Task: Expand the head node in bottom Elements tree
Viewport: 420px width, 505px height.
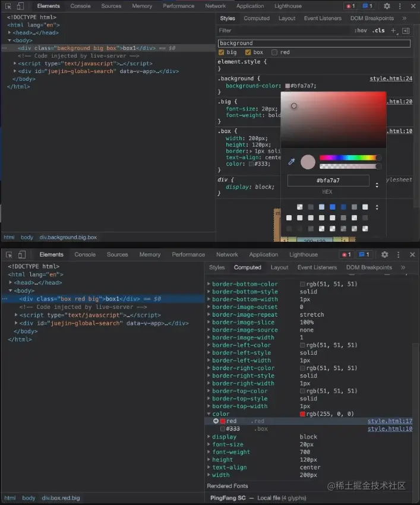Action: point(10,282)
